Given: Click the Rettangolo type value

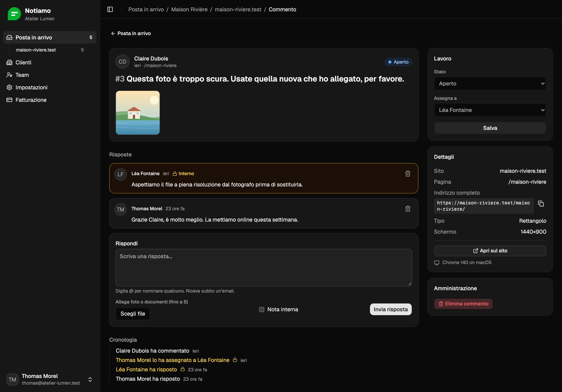Looking at the screenshot, I should [x=533, y=221].
